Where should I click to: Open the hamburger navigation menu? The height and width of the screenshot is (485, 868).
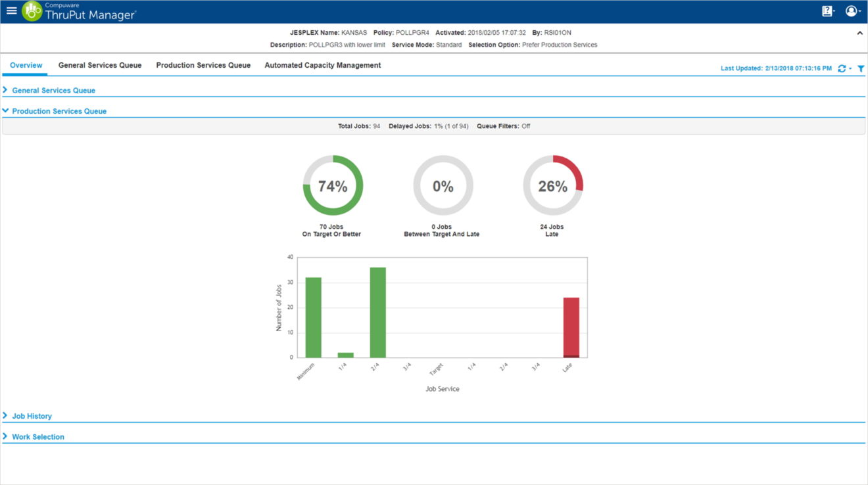11,11
